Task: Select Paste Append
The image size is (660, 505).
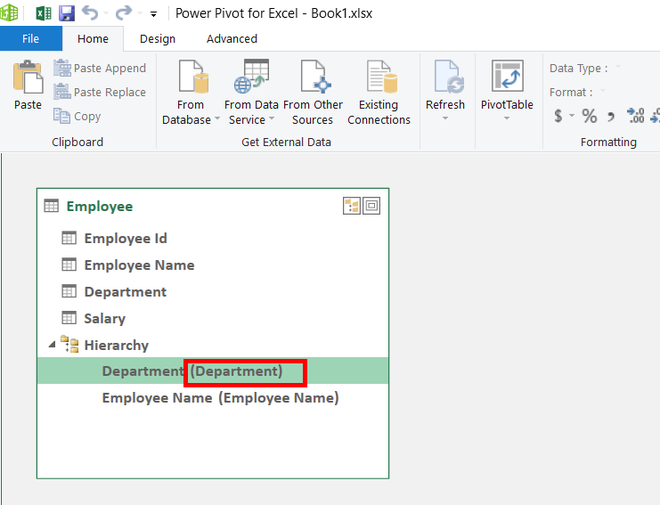Action: tap(100, 68)
